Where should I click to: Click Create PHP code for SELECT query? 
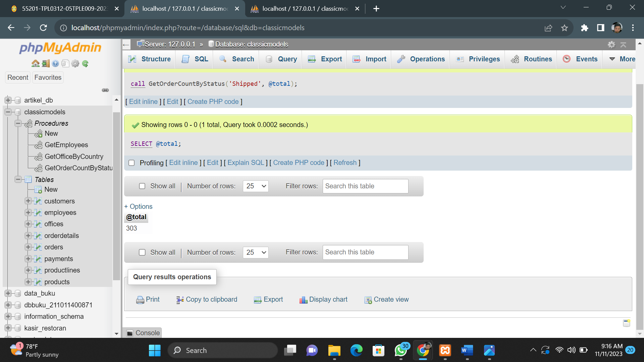(299, 163)
